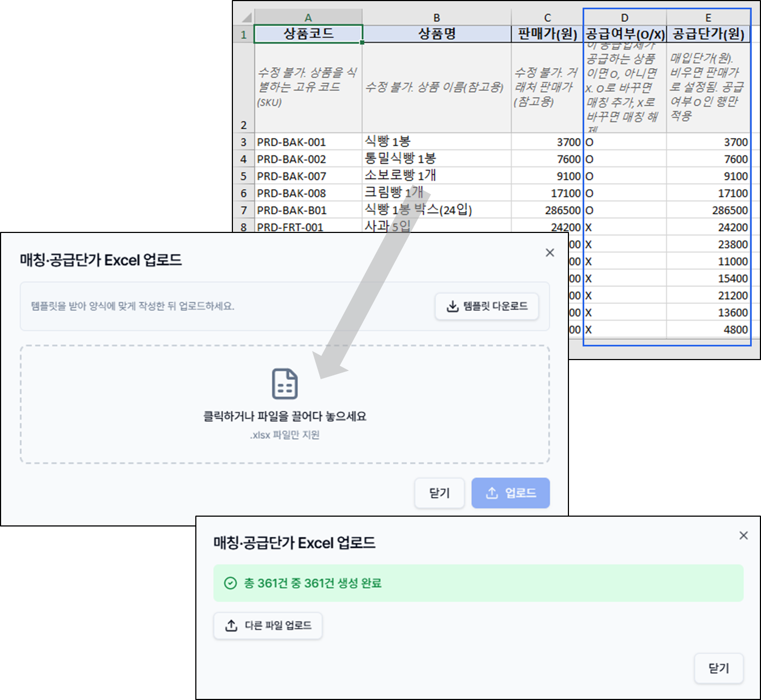Click upload dialog title 매칭·공급단가 Excel 업로드
The image size is (761, 700).
tap(101, 260)
